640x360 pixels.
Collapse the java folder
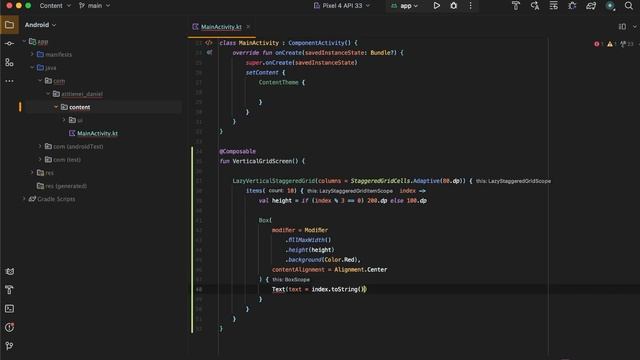32,67
